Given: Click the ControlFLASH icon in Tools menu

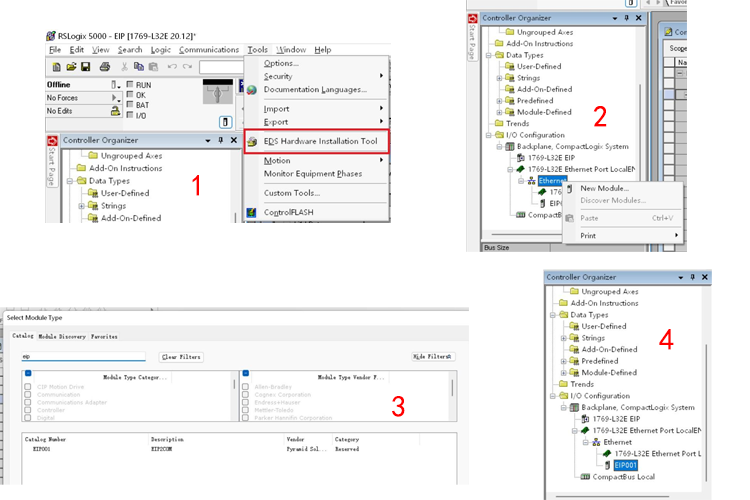Looking at the screenshot, I should click(252, 212).
